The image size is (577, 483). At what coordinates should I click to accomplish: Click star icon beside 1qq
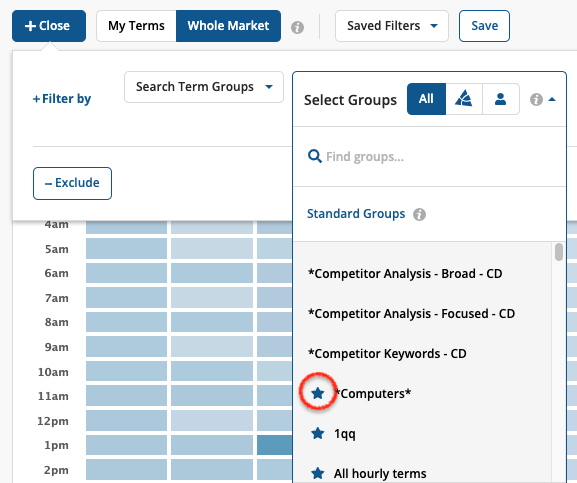coord(318,434)
